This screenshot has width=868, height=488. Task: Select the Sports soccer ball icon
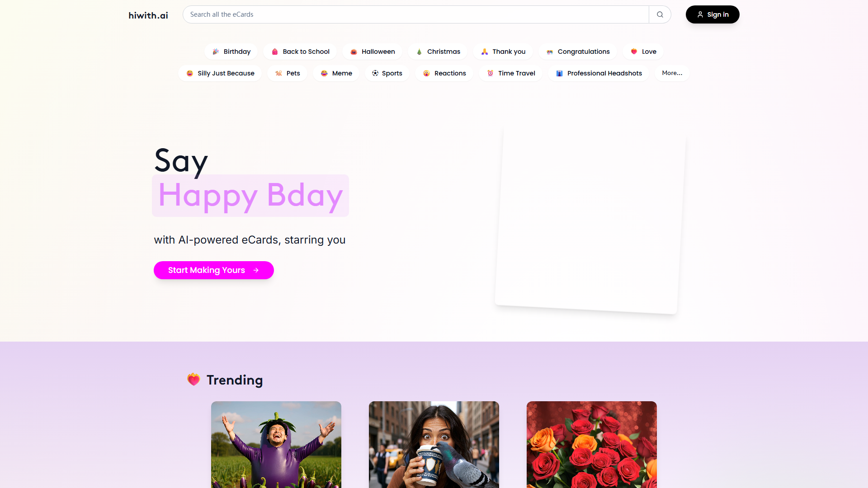click(375, 73)
